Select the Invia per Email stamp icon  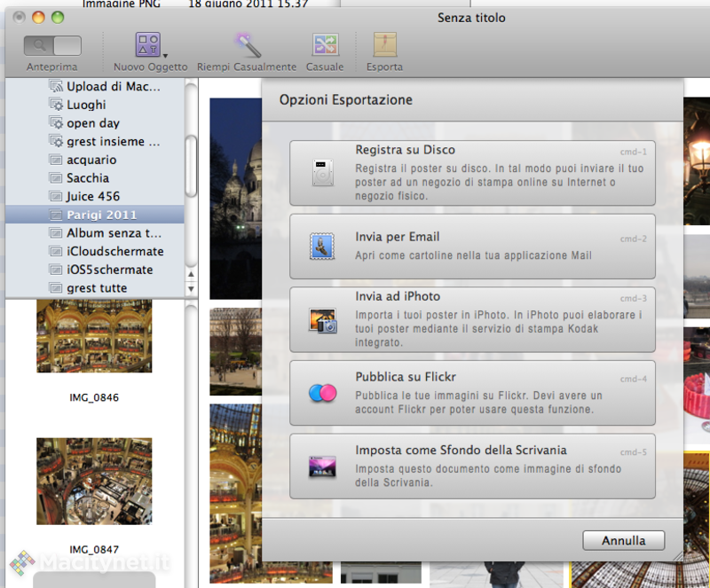[x=323, y=247]
